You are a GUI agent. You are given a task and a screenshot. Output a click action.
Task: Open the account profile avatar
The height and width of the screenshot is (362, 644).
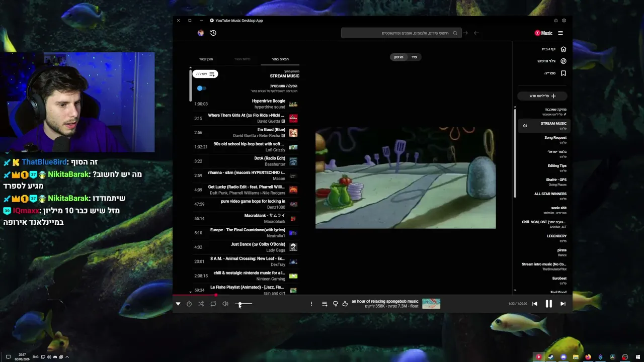click(201, 33)
